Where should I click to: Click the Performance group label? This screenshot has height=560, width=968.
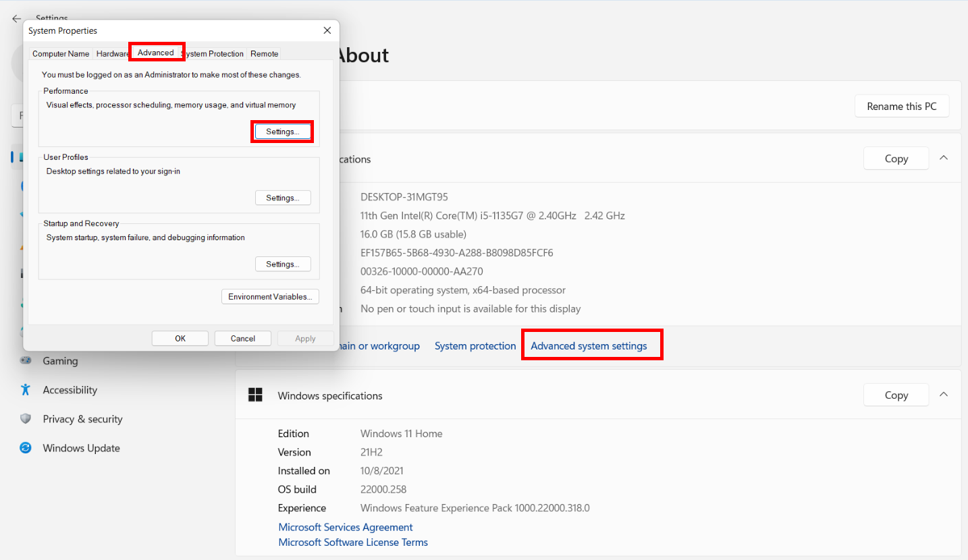pyautogui.click(x=65, y=91)
